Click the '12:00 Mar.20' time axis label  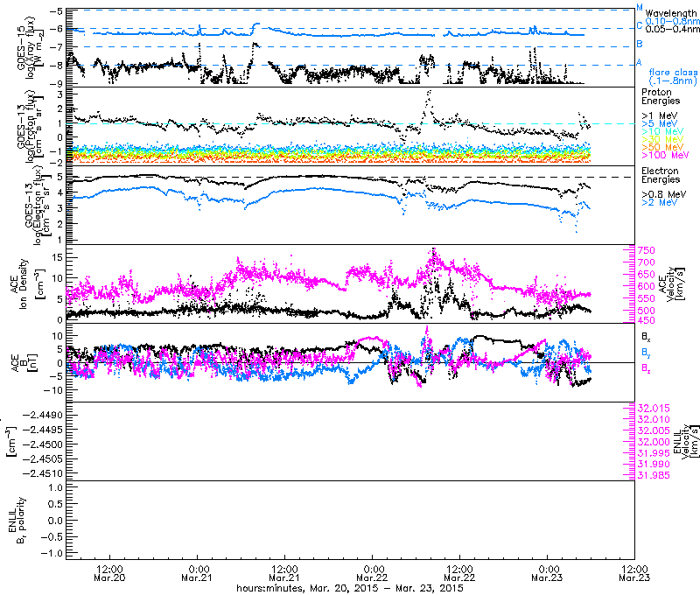tap(110, 573)
